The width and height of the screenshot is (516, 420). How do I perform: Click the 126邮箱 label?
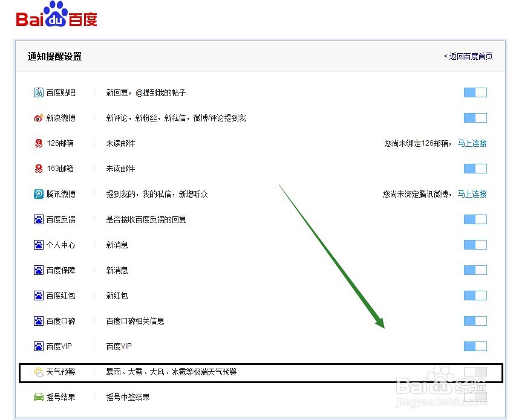tap(60, 143)
